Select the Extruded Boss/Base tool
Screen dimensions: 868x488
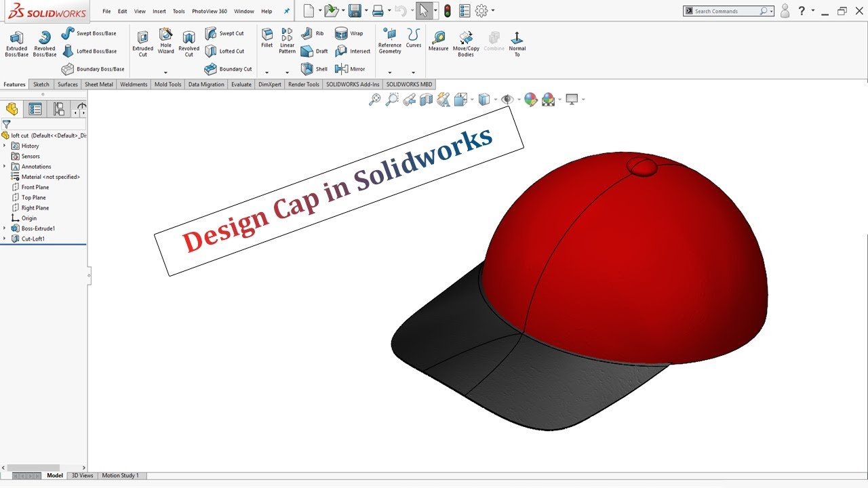click(x=17, y=44)
